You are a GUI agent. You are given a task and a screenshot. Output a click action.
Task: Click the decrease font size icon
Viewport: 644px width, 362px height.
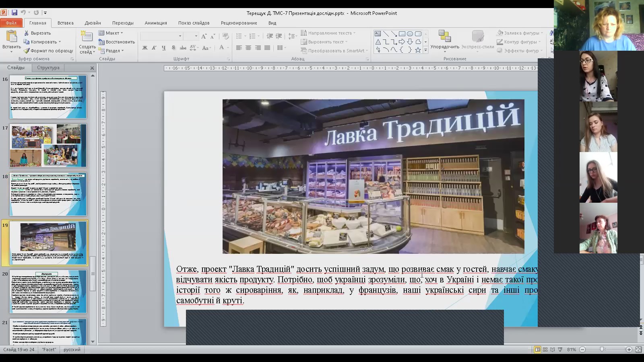tap(213, 36)
